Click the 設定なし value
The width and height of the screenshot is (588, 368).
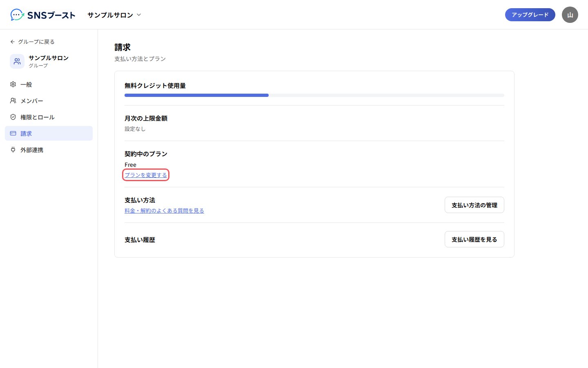pos(135,129)
